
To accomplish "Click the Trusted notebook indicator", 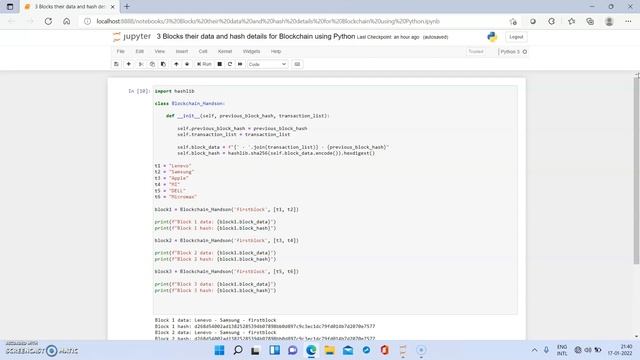I will [x=476, y=51].
